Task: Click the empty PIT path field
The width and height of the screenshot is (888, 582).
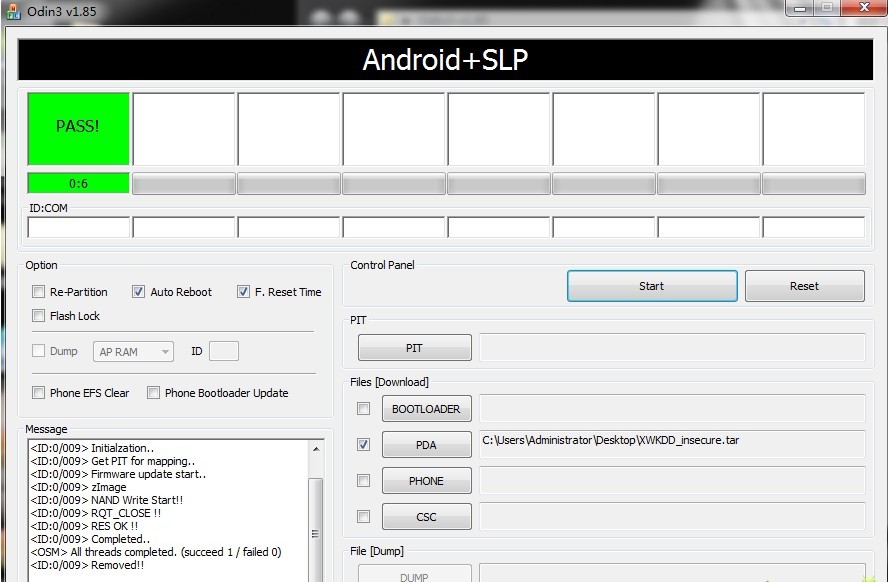Action: [672, 347]
